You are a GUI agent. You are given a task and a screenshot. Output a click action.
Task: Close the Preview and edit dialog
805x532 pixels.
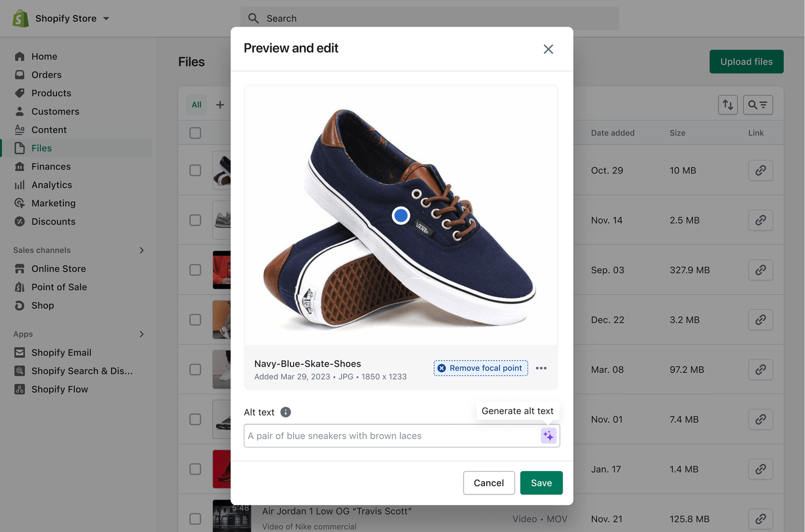point(548,49)
